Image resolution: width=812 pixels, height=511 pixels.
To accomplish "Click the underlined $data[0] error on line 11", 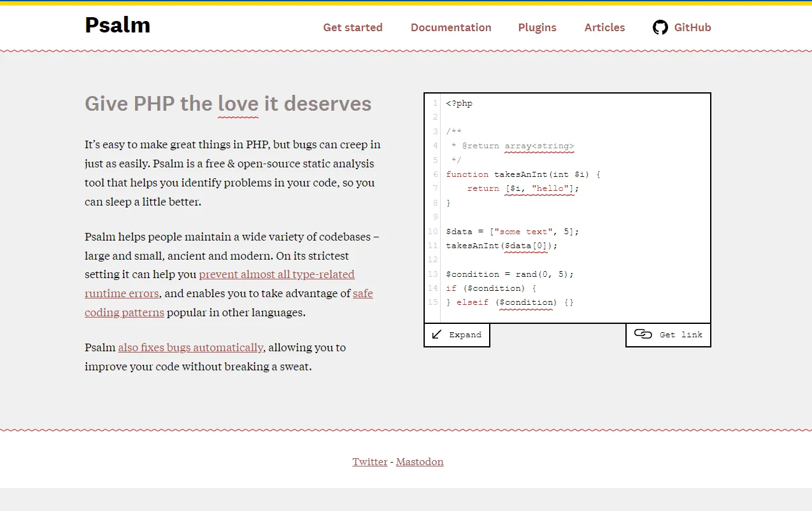I will [525, 245].
